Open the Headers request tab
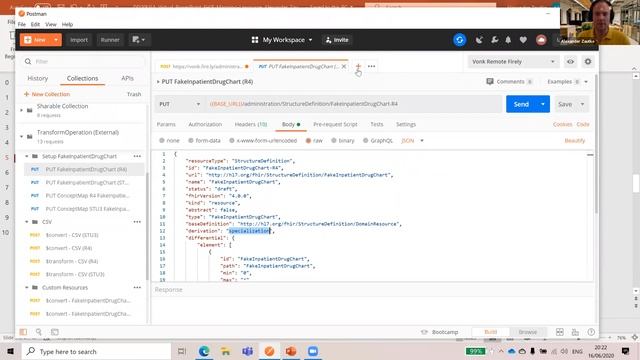Viewport: 640px width, 360px height. pos(251,124)
